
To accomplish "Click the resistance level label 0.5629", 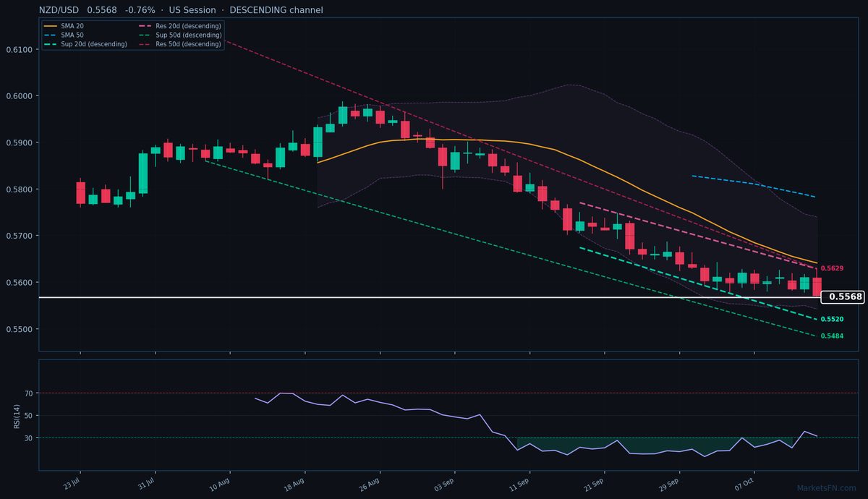I will [832, 268].
